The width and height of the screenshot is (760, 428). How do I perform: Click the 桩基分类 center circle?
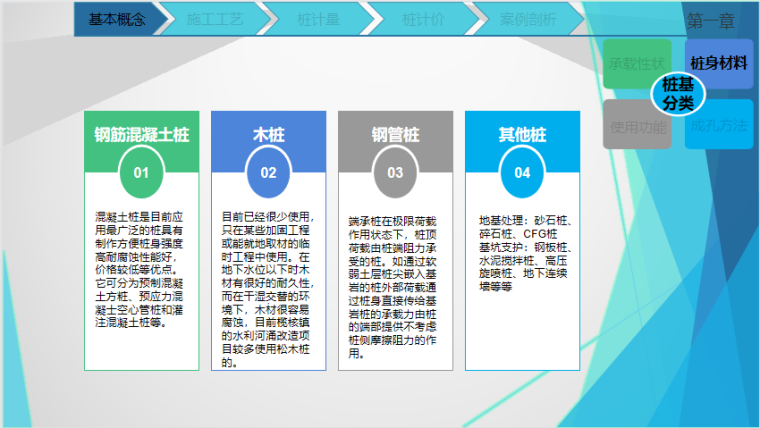pyautogui.click(x=678, y=95)
